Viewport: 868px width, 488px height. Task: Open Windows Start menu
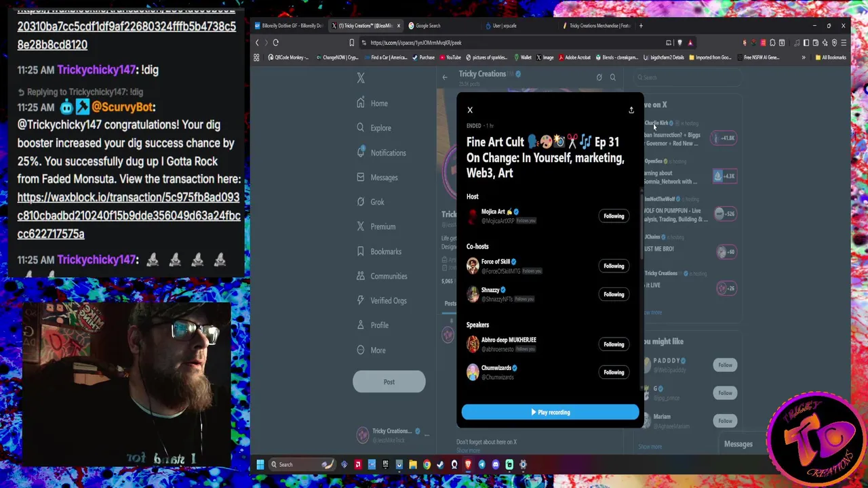pyautogui.click(x=260, y=464)
